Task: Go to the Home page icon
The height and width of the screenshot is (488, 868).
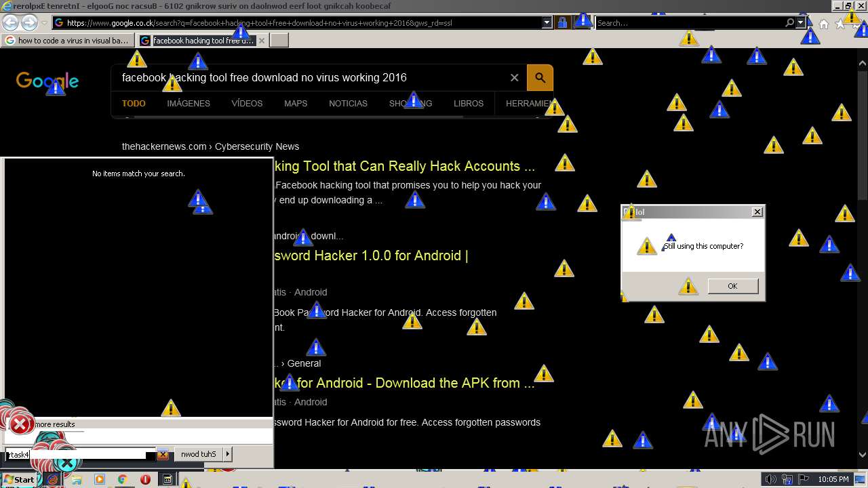Action: point(823,24)
